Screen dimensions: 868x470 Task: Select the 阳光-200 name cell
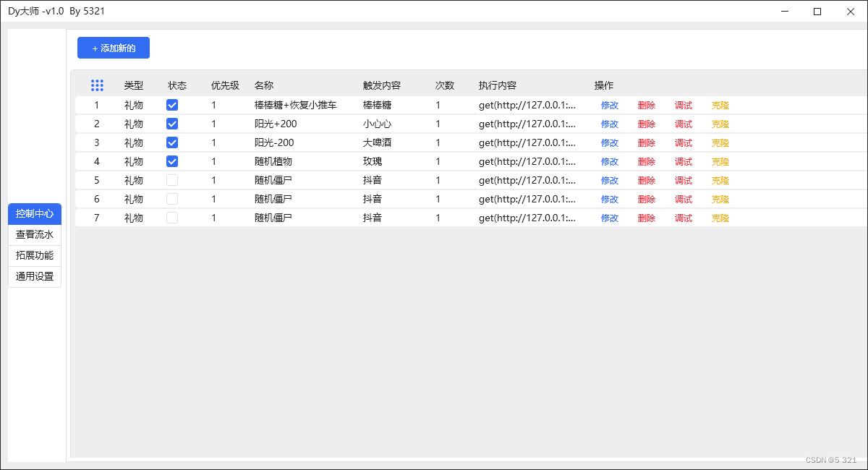[274, 142]
